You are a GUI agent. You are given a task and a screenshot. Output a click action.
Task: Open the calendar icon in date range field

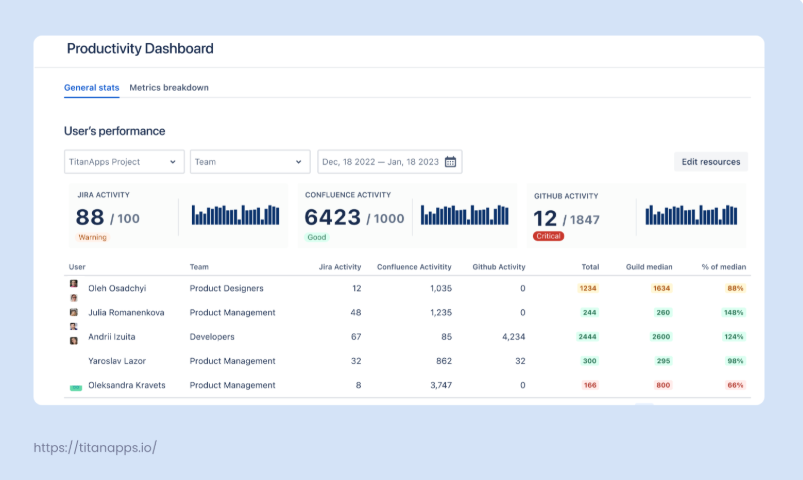[450, 162]
